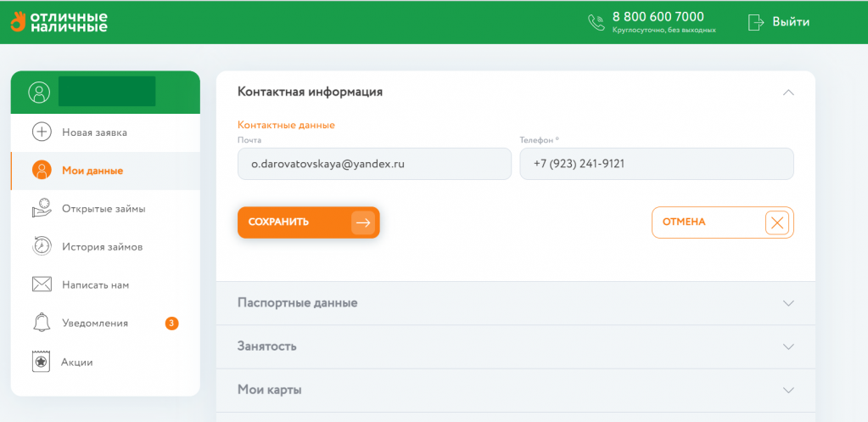Viewport: 868px width, 422px height.
Task: Expand the Мои карты section chevron
Action: tap(789, 390)
